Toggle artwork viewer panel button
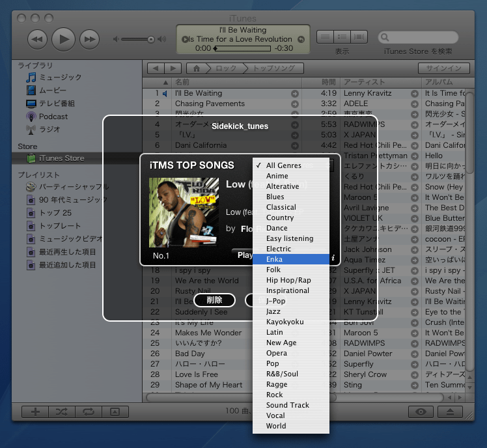The width and height of the screenshot is (487, 448). tap(114, 412)
